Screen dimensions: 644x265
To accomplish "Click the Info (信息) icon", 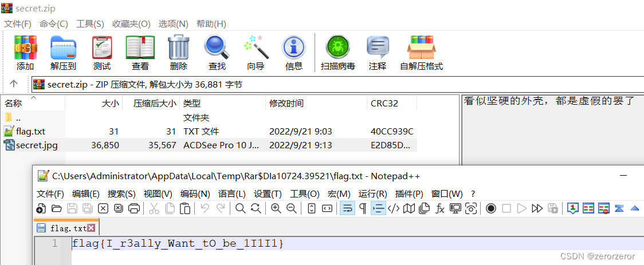I will [293, 48].
